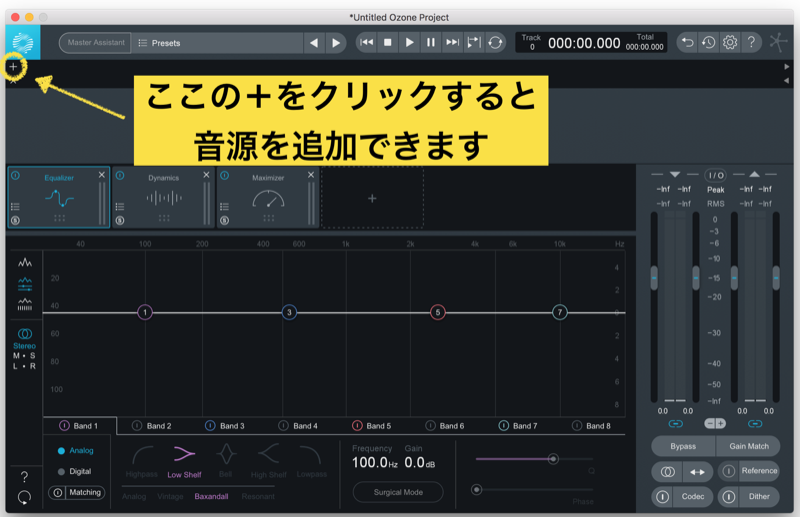Toggle Band 7 power button
This screenshot has height=517, width=800.
(504, 426)
